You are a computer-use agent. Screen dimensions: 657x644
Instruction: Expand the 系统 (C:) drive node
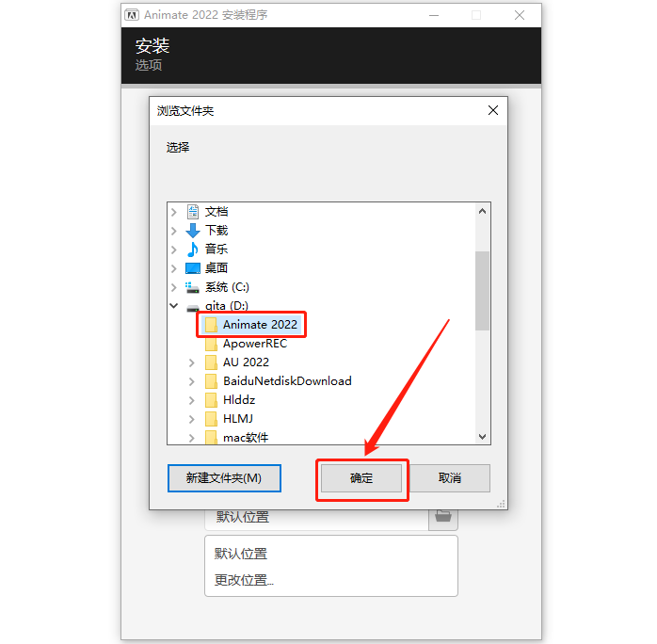pos(174,287)
